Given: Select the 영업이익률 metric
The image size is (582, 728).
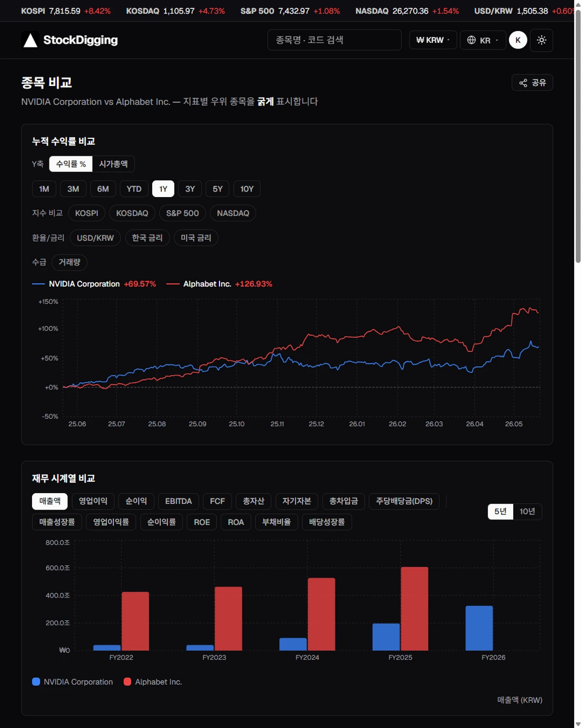Looking at the screenshot, I should (x=111, y=522).
